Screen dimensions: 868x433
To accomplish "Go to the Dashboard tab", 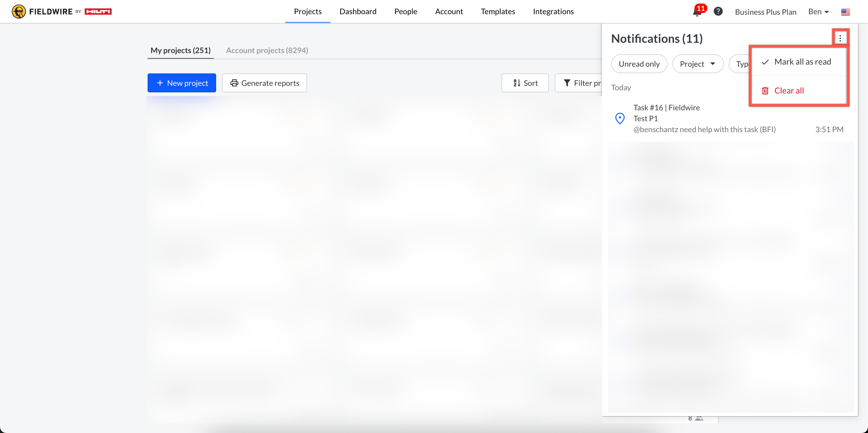I will point(358,12).
